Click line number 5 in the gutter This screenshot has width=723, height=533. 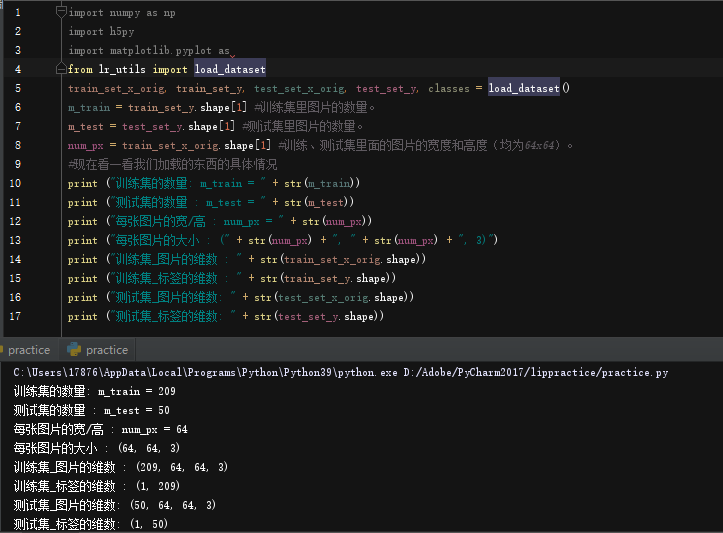[18, 88]
